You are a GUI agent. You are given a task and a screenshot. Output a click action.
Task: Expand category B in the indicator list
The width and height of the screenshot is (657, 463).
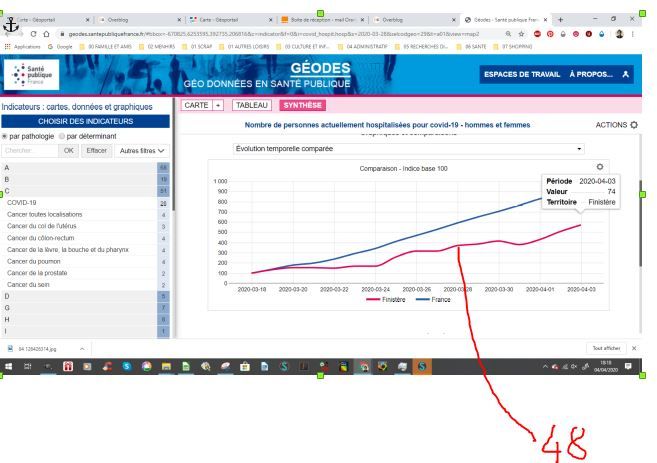click(x=85, y=179)
